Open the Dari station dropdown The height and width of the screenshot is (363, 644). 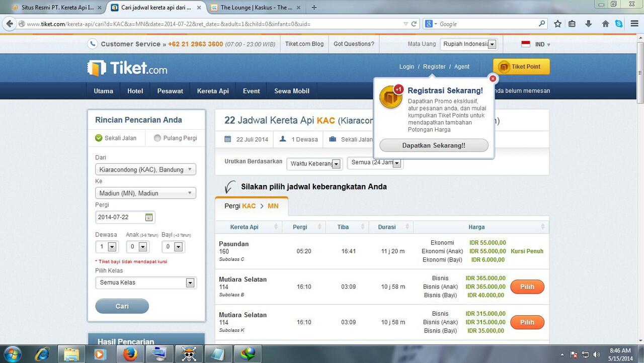145,169
